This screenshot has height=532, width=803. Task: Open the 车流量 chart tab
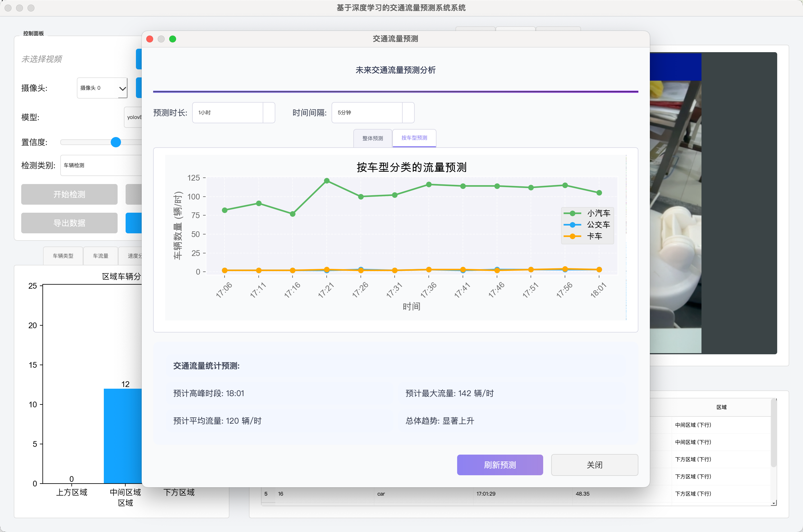[100, 256]
